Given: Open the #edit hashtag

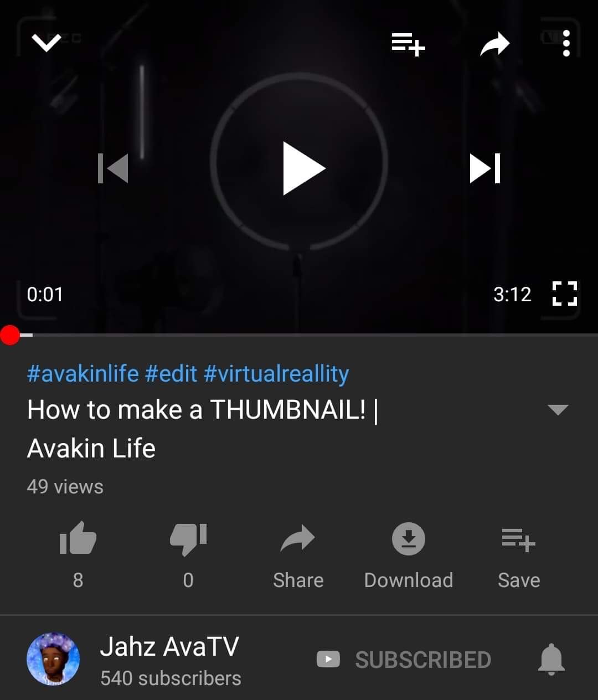Looking at the screenshot, I should coord(171,374).
